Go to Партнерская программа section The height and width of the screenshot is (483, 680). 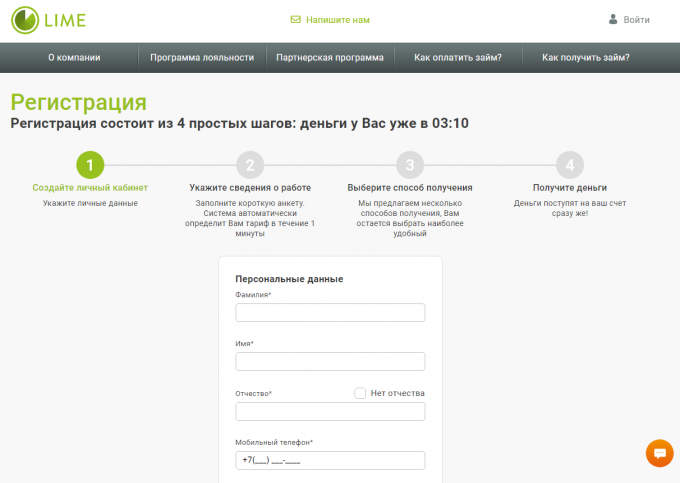[330, 58]
